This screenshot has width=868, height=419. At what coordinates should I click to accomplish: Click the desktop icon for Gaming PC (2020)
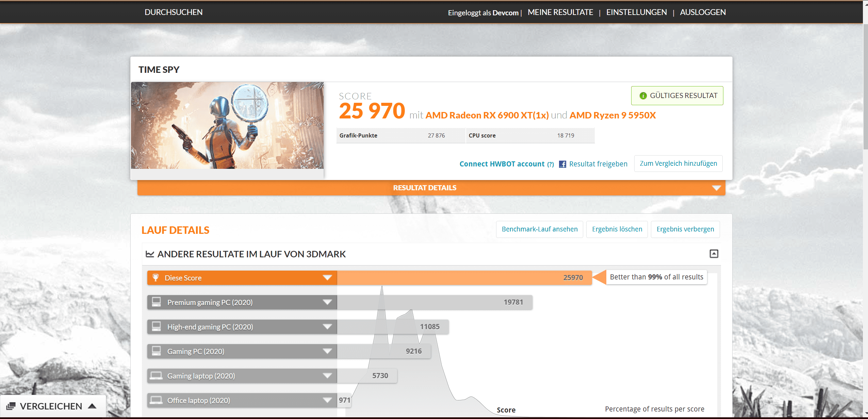click(x=156, y=351)
